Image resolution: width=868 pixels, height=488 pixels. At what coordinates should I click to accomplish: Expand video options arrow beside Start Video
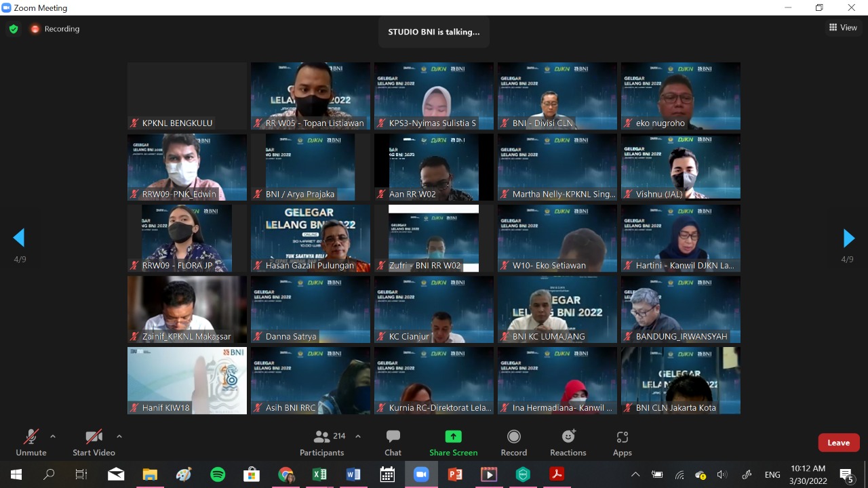pos(119,436)
